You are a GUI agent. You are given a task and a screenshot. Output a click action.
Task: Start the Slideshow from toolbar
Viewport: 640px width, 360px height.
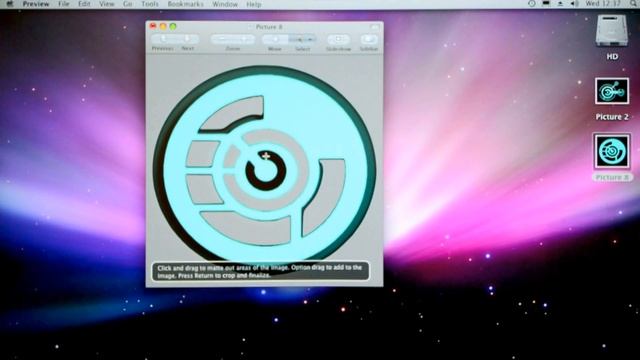(338, 39)
